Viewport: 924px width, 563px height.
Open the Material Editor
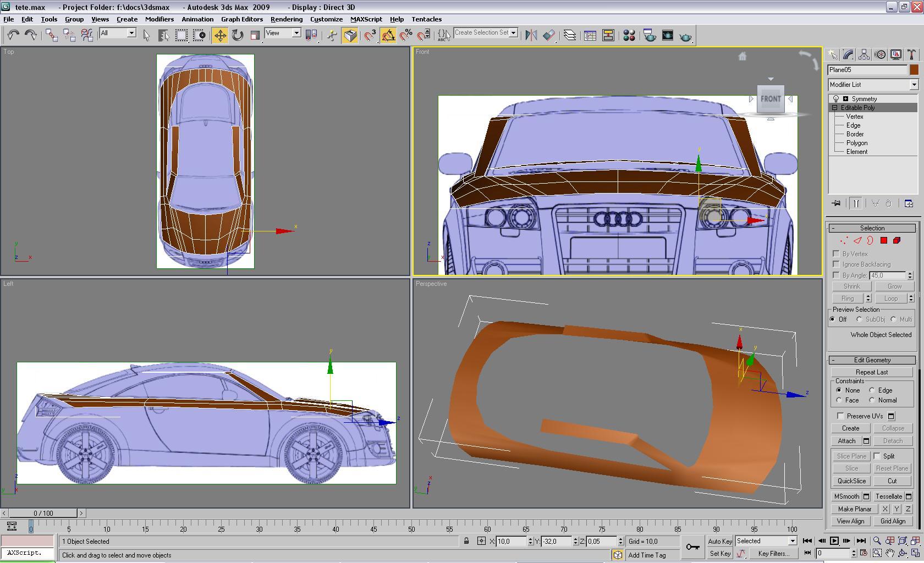click(x=629, y=35)
